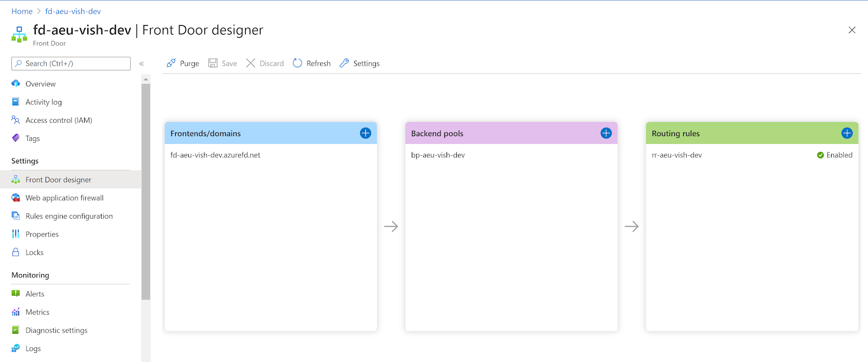The height and width of the screenshot is (362, 868).
Task: Select backend pool bp-aeu-vish-dev
Action: [x=438, y=155]
